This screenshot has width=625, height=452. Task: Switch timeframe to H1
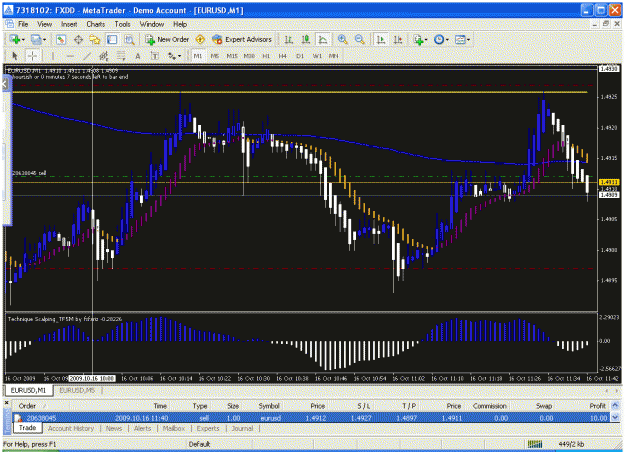(x=266, y=56)
